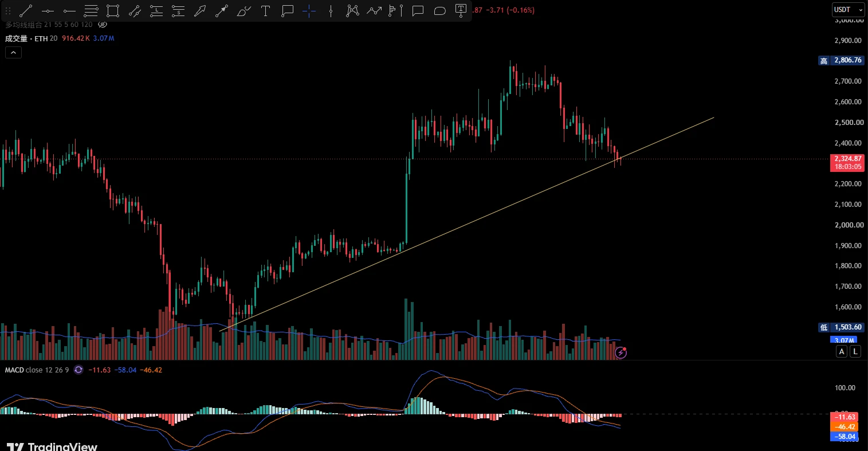
Task: Activate the blue crosshair cursor tool
Action: 309,10
